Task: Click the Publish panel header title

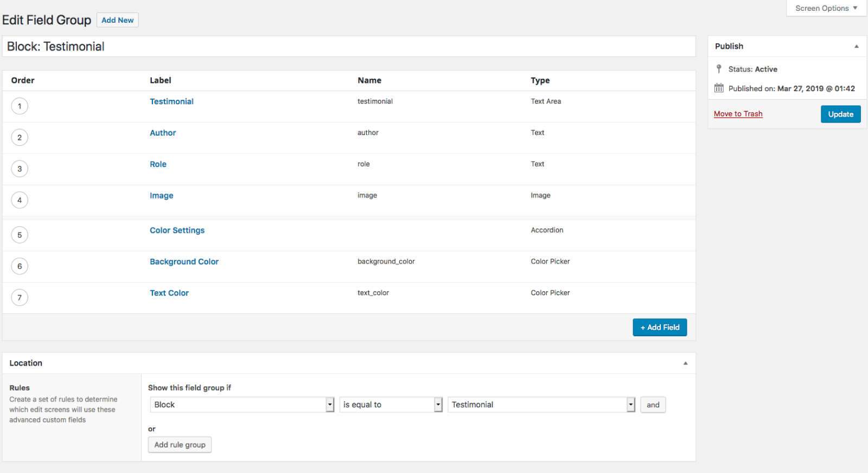Action: click(729, 47)
